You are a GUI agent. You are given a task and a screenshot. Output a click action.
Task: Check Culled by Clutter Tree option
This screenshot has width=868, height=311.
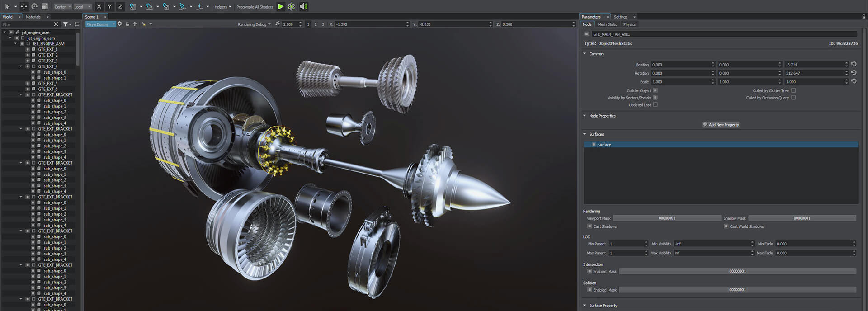point(793,90)
